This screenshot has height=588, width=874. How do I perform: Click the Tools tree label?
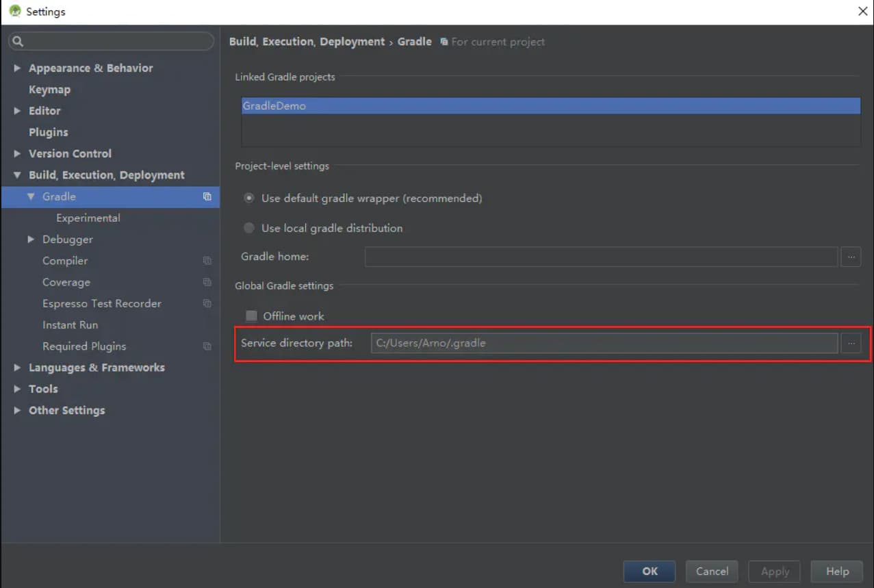tap(43, 389)
